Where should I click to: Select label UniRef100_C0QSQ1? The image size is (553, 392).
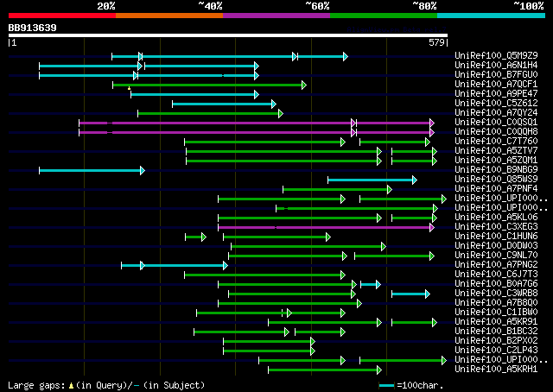pos(496,122)
